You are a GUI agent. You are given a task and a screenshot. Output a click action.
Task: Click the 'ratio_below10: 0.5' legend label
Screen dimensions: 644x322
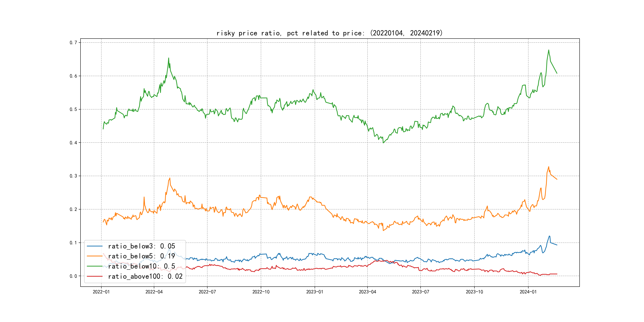click(x=142, y=266)
